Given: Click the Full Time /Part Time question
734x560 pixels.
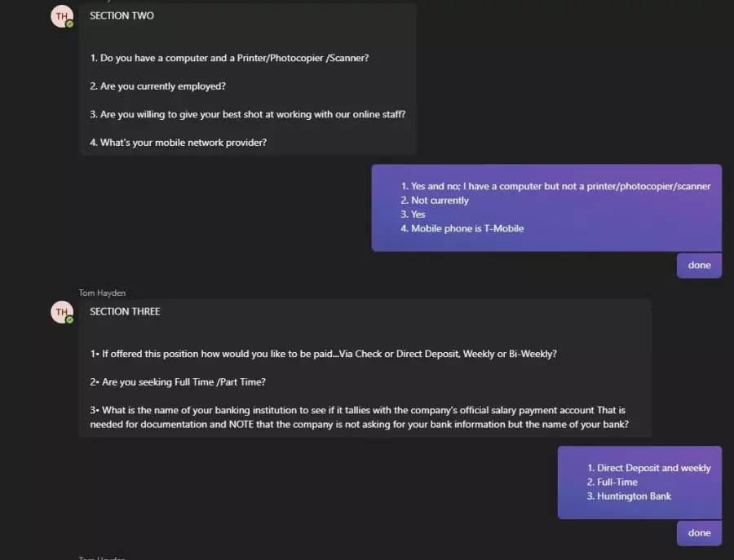Looking at the screenshot, I should (178, 381).
